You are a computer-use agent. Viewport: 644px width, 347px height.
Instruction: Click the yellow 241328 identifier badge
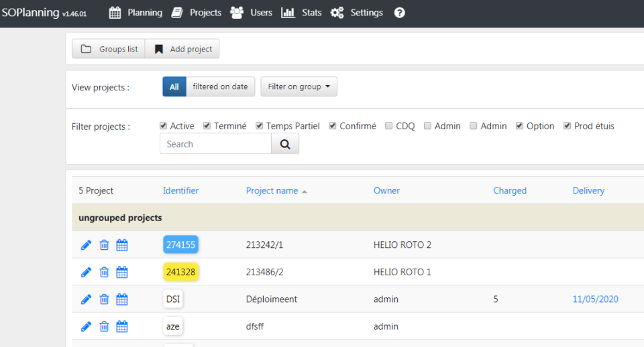(181, 272)
